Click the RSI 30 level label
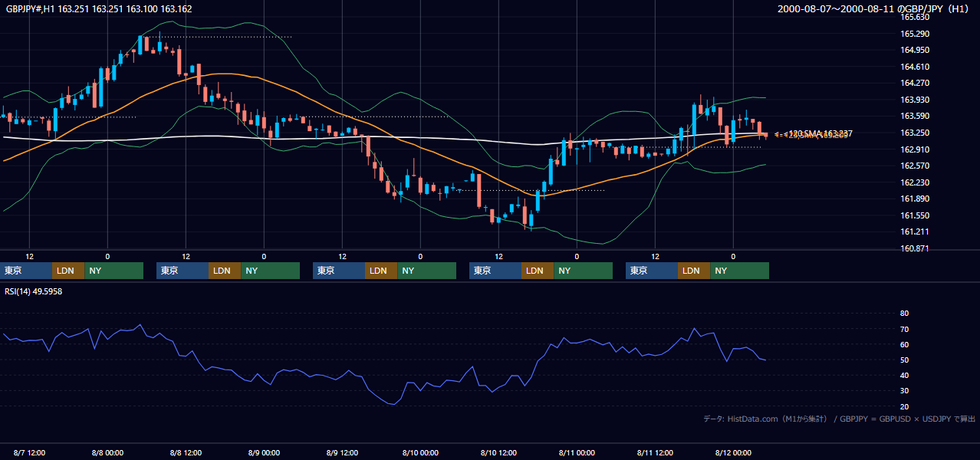This screenshot has width=980, height=460. (x=904, y=390)
